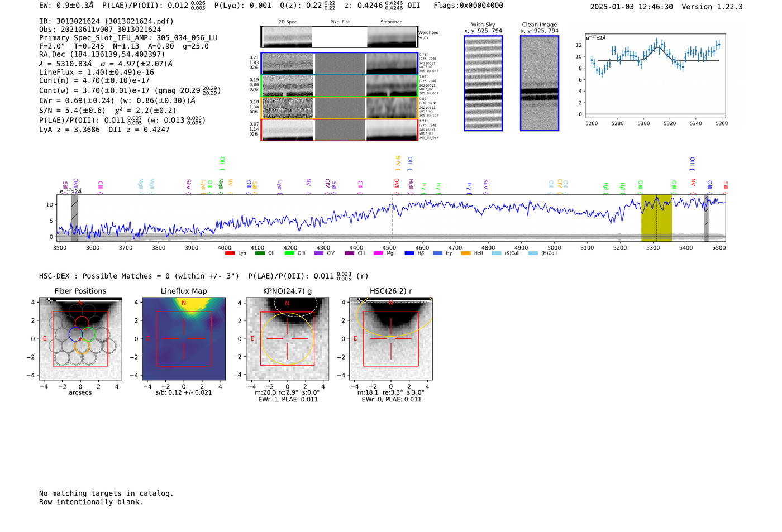Click the hatched gray band near 5460Å
The height and width of the screenshot is (532, 782).
point(706,218)
